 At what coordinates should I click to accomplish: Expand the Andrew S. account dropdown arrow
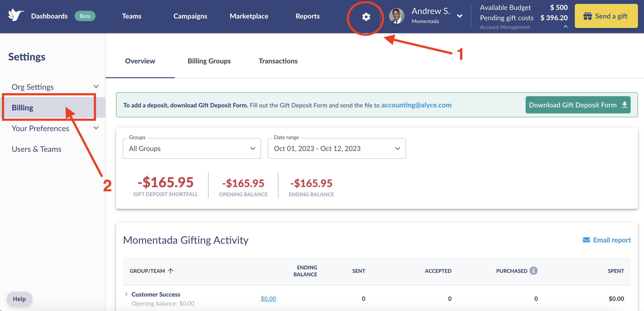[x=460, y=16]
